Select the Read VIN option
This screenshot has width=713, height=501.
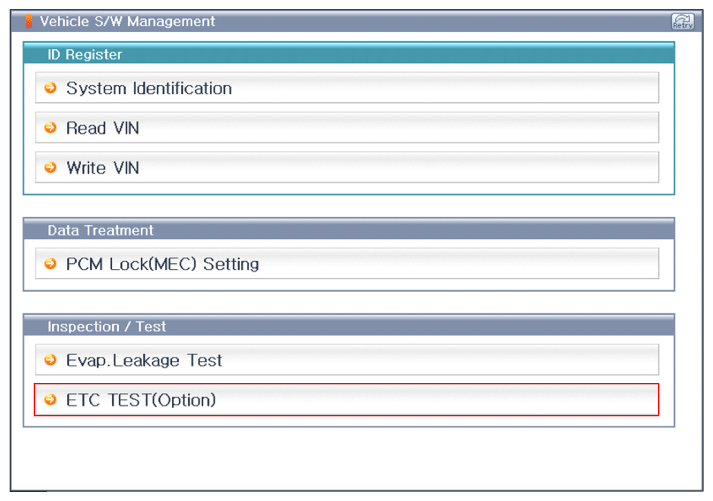tap(102, 128)
